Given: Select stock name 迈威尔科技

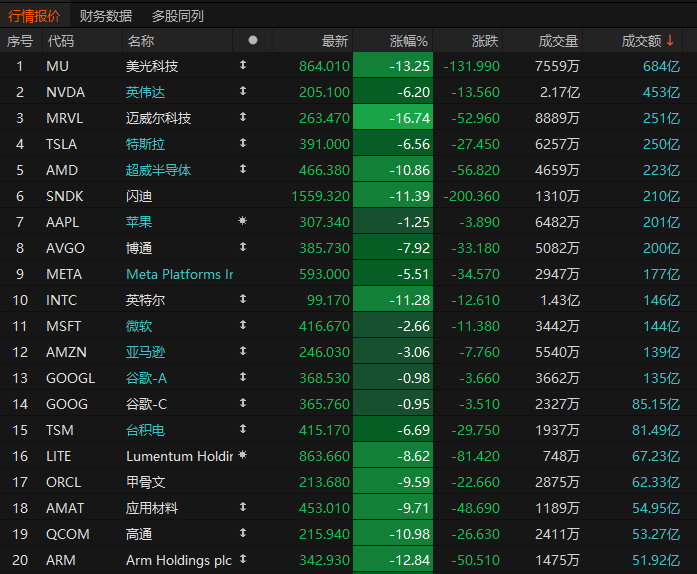Looking at the screenshot, I should 158,118.
